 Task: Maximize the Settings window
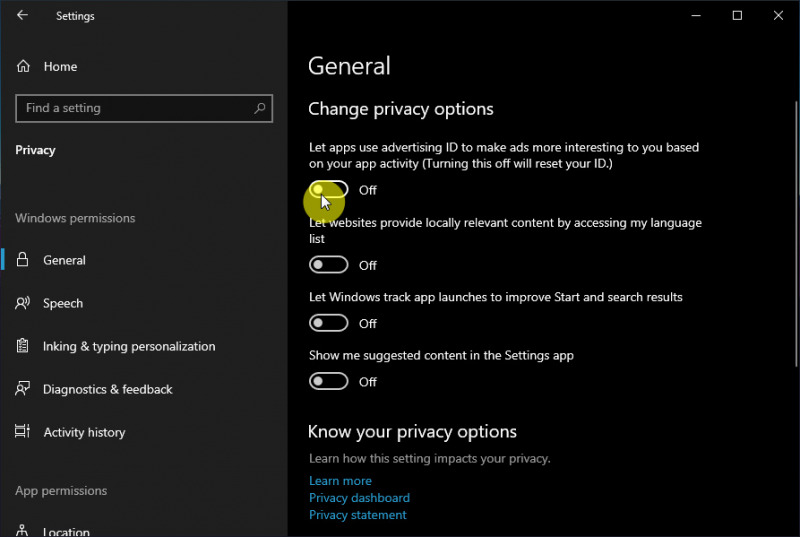pos(737,16)
